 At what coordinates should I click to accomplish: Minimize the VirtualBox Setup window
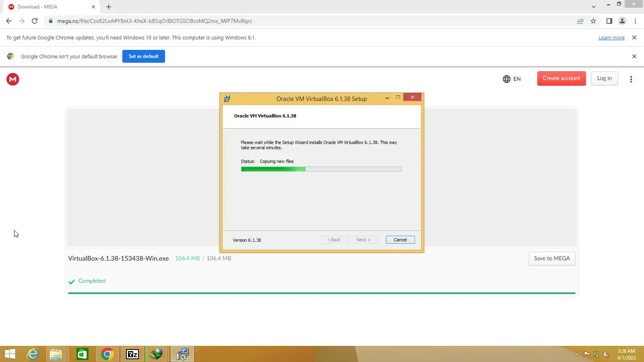pos(387,98)
